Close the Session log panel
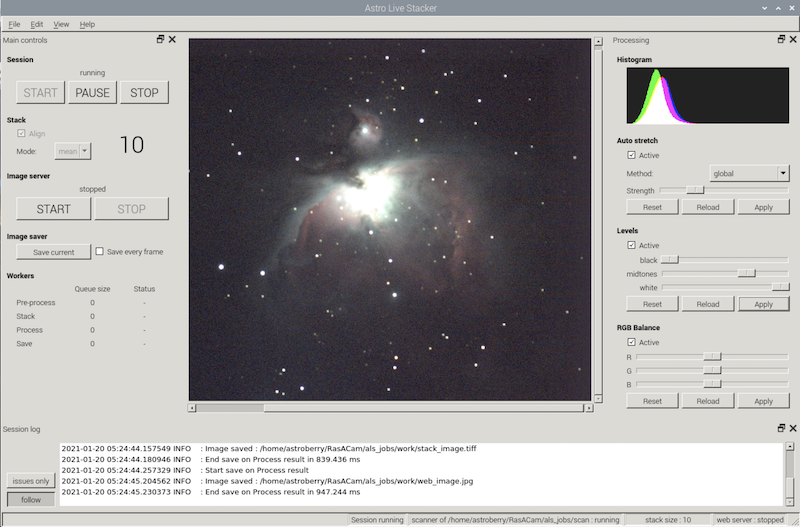 [x=792, y=428]
